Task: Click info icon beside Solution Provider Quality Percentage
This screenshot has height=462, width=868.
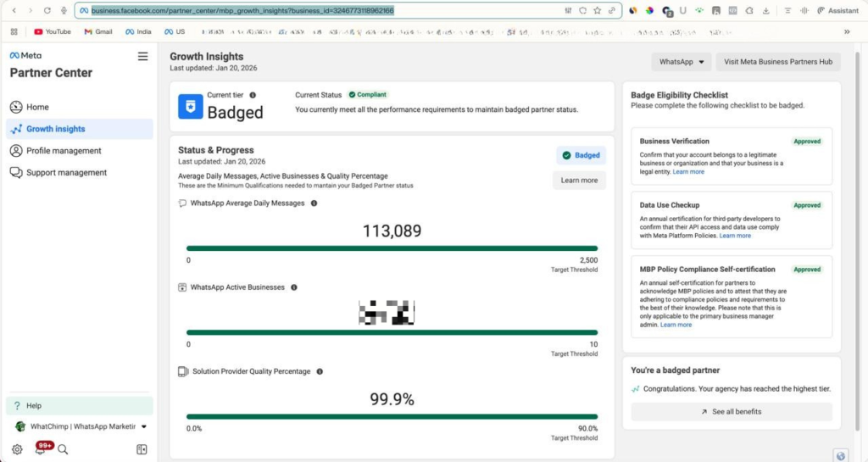Action: [320, 371]
